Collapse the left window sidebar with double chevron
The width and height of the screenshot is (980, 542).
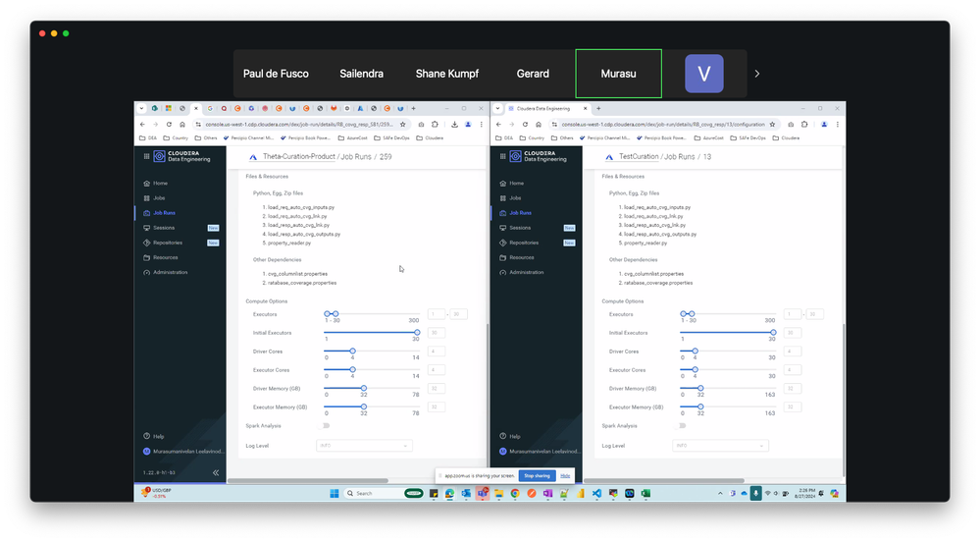click(x=216, y=472)
